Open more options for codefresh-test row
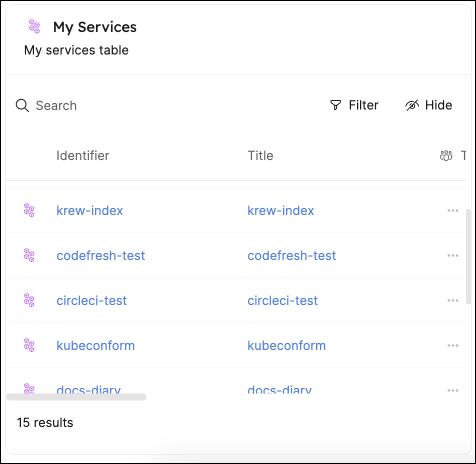This screenshot has height=464, width=476. (x=453, y=255)
